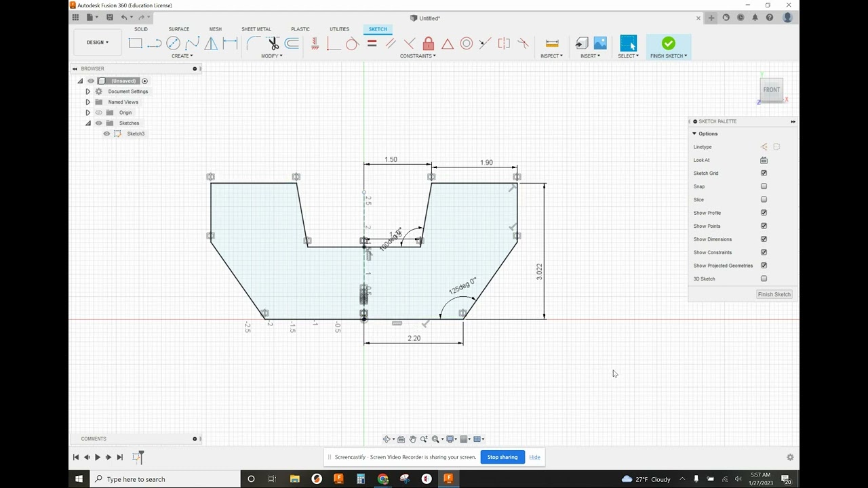The width and height of the screenshot is (868, 488).
Task: Apply the Tangent constraint
Action: coord(352,43)
